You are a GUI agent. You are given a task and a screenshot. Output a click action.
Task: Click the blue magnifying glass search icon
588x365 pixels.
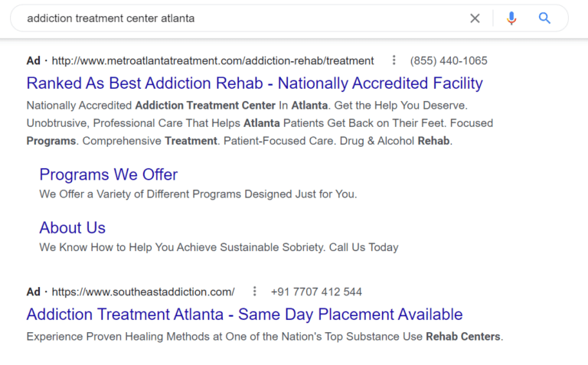coord(544,18)
